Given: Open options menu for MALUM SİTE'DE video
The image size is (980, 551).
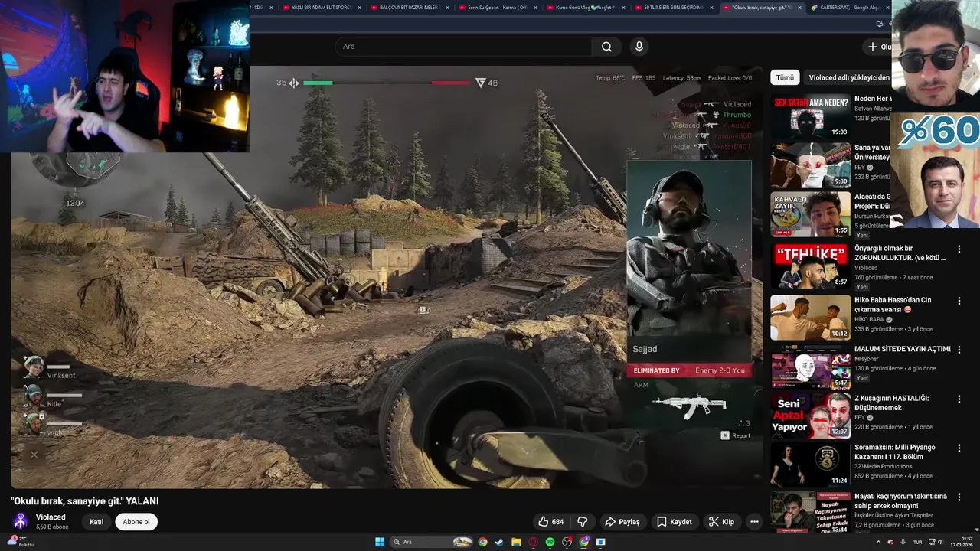Looking at the screenshot, I should pyautogui.click(x=959, y=350).
